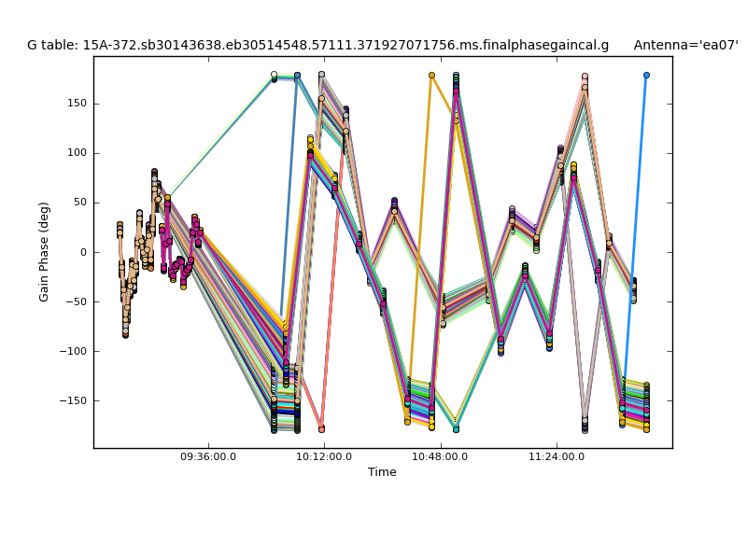Click the 50 y-axis tick label
Viewport: 747px width, 560px height.
[x=78, y=203]
